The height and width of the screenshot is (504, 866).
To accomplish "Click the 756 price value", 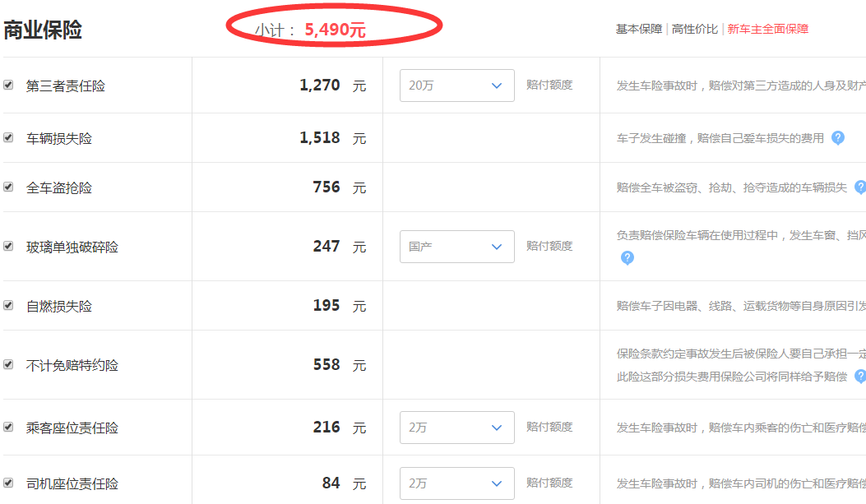I will point(326,187).
